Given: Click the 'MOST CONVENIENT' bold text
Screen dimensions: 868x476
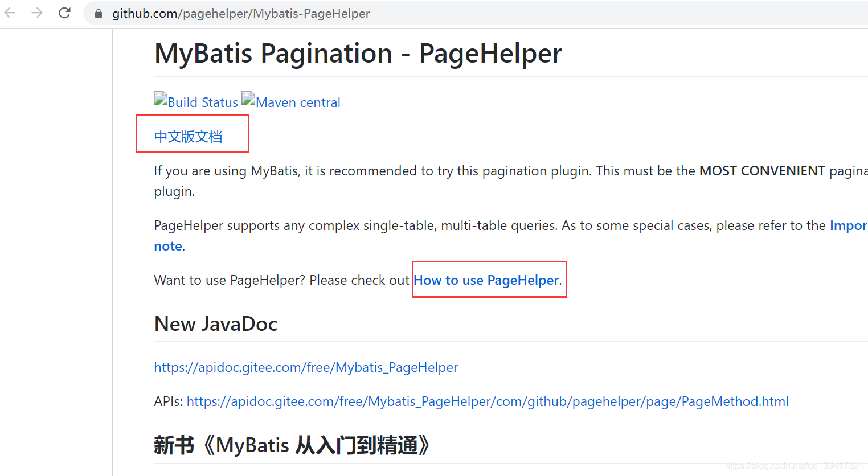Looking at the screenshot, I should pos(762,171).
